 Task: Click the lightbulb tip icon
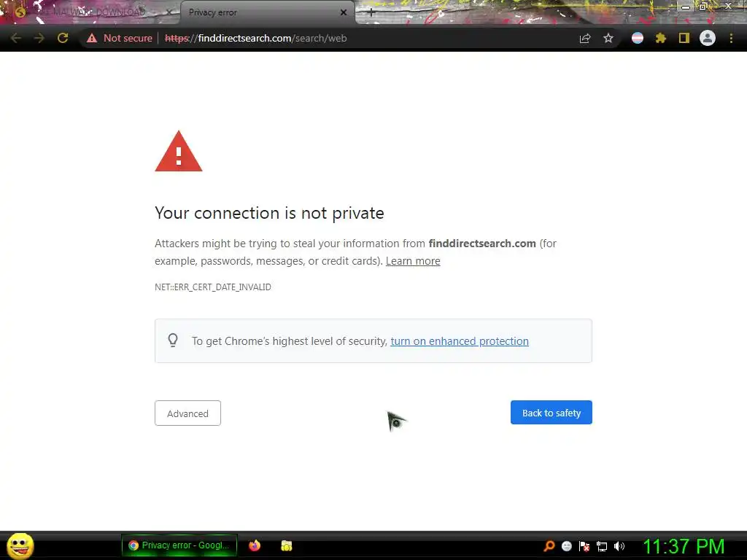coord(173,340)
